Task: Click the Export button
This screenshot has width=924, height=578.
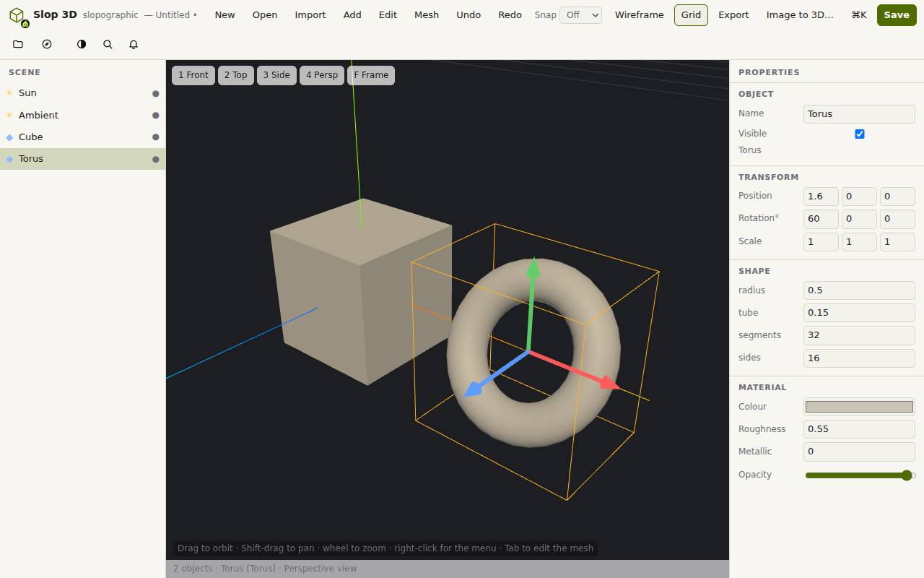Action: pos(733,14)
